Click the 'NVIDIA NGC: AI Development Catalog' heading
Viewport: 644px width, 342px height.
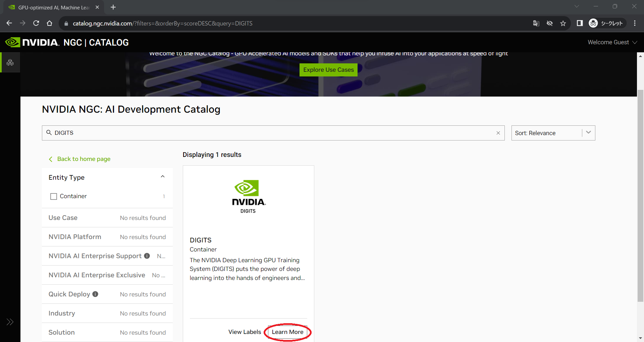131,109
